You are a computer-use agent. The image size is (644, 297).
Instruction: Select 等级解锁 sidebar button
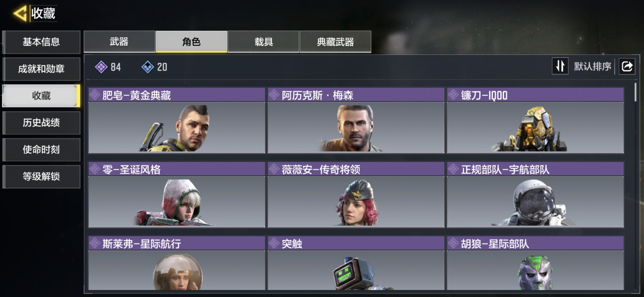(x=41, y=177)
